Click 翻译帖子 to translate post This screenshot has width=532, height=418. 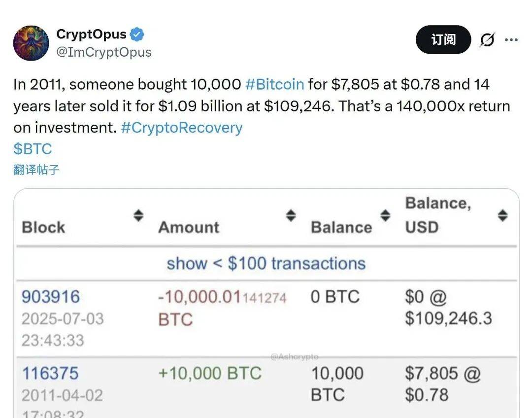36,170
